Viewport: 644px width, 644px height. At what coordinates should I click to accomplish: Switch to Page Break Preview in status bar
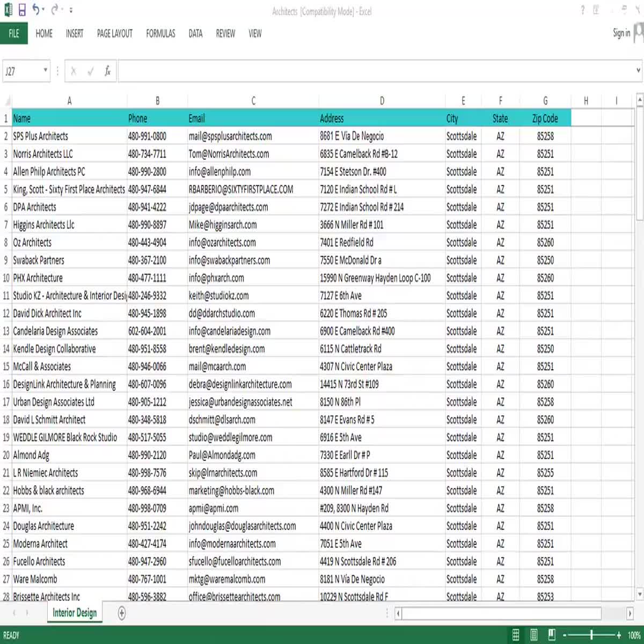coord(552,635)
